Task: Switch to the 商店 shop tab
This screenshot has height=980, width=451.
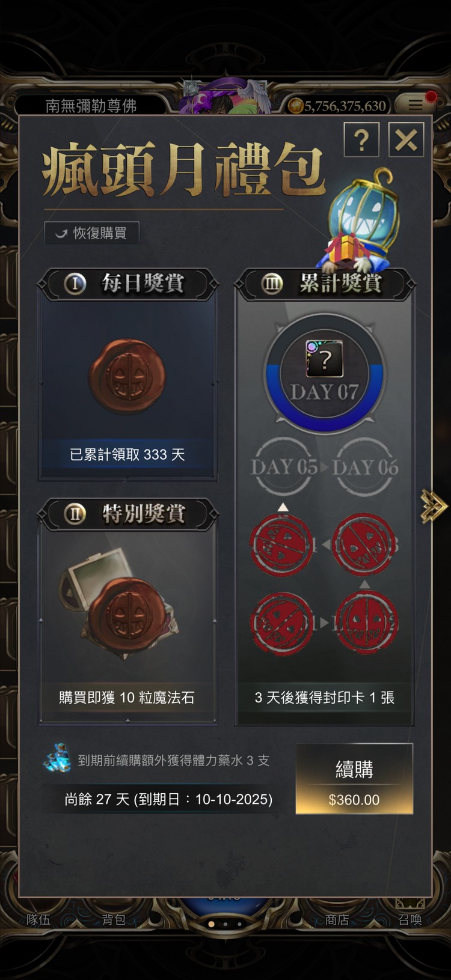Action: (x=337, y=919)
